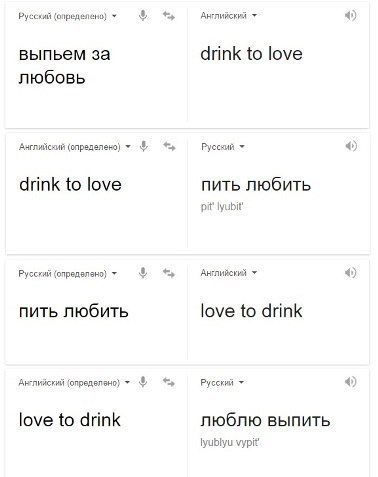This screenshot has height=477, width=378.
Task: Play audio for 'love to drink' translation output
Action: 350,273
